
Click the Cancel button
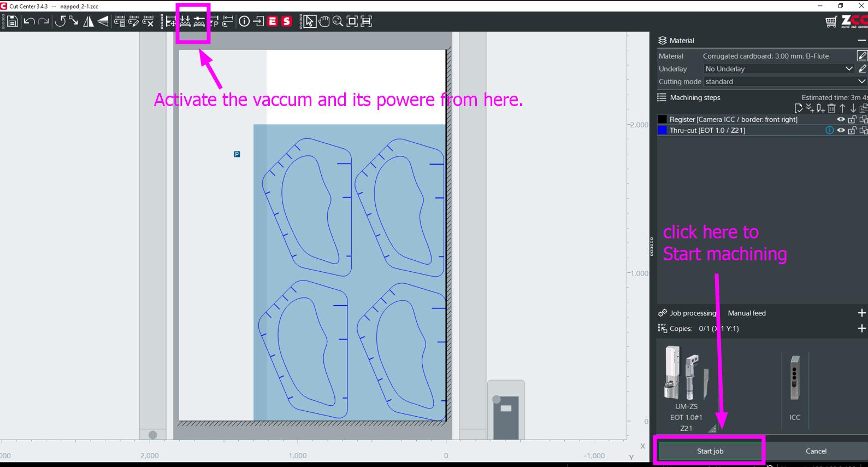click(x=816, y=451)
